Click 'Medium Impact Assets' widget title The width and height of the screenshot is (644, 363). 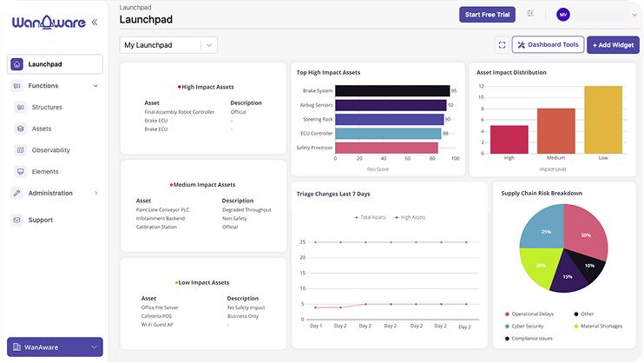pyautogui.click(x=204, y=185)
